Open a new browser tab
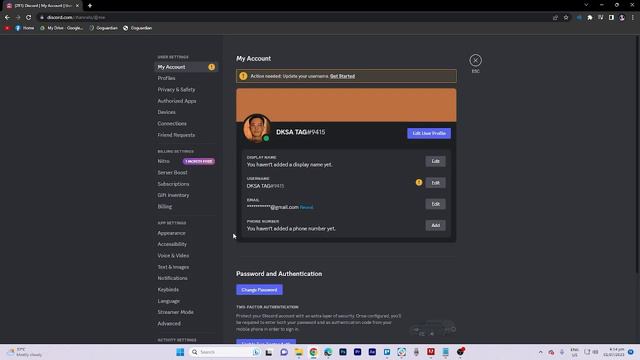 [90, 6]
